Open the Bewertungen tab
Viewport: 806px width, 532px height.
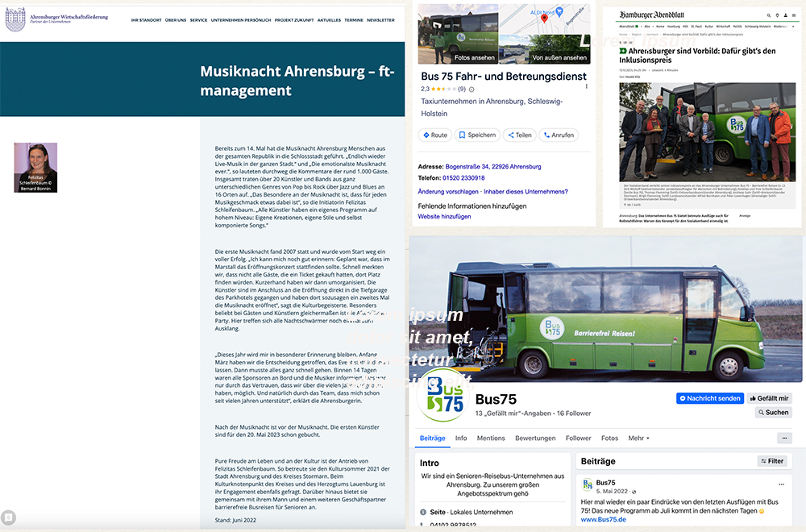point(535,438)
